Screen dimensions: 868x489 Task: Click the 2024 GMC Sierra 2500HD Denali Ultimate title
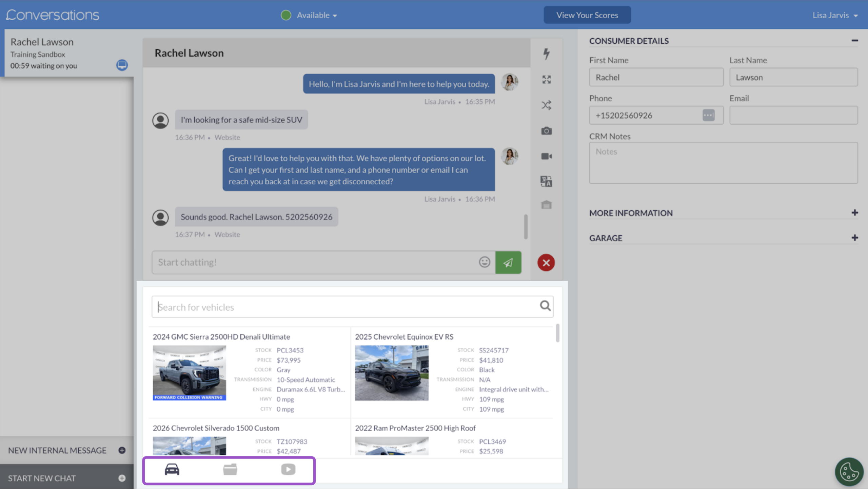221,337
